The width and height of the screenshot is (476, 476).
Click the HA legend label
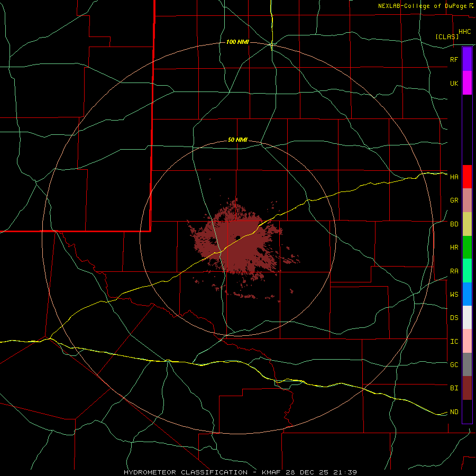pos(454,177)
